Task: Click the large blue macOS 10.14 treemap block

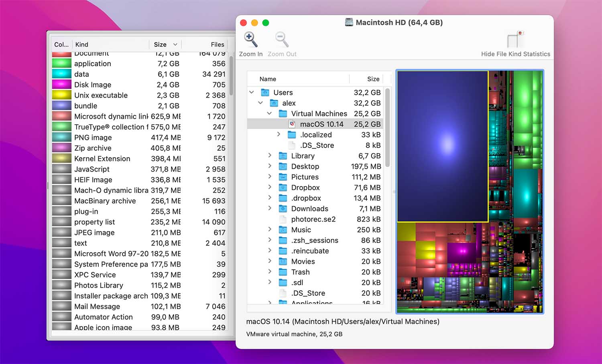Action: coord(443,146)
